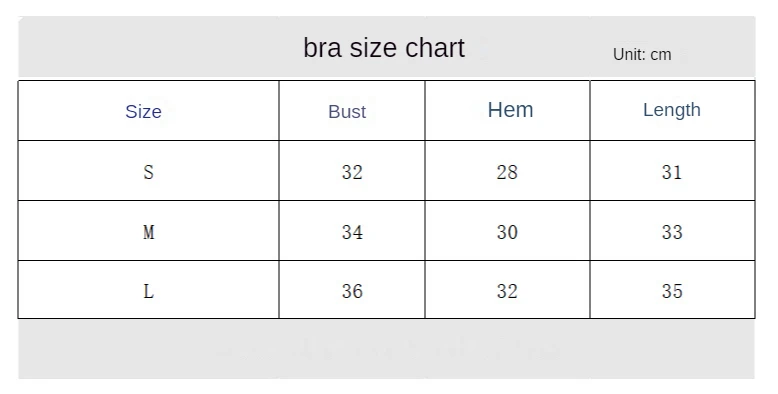Image resolution: width=778 pixels, height=394 pixels.
Task: Select the Hem column header
Action: pyautogui.click(x=510, y=110)
